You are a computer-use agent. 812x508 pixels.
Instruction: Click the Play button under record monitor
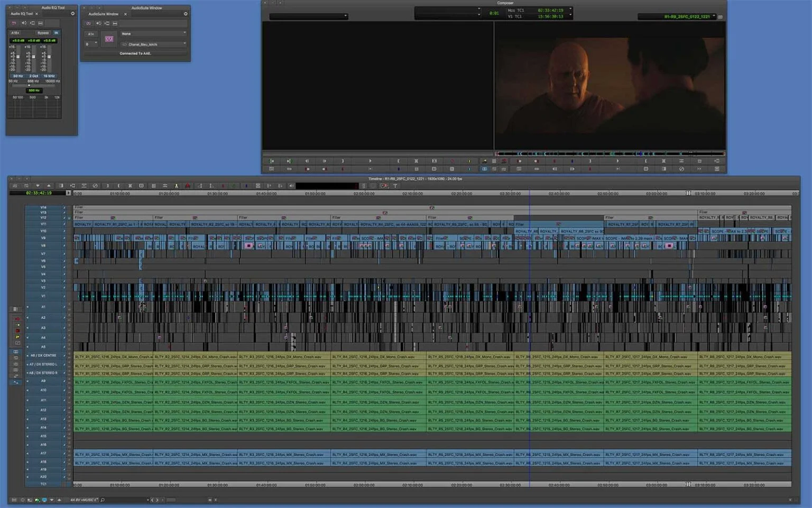pos(617,161)
